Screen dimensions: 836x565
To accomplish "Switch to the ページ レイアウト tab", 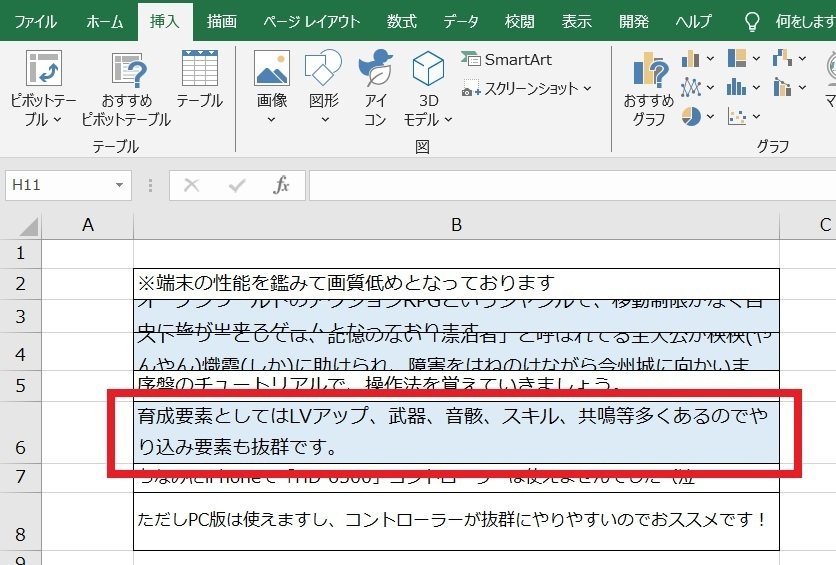I will click(311, 21).
